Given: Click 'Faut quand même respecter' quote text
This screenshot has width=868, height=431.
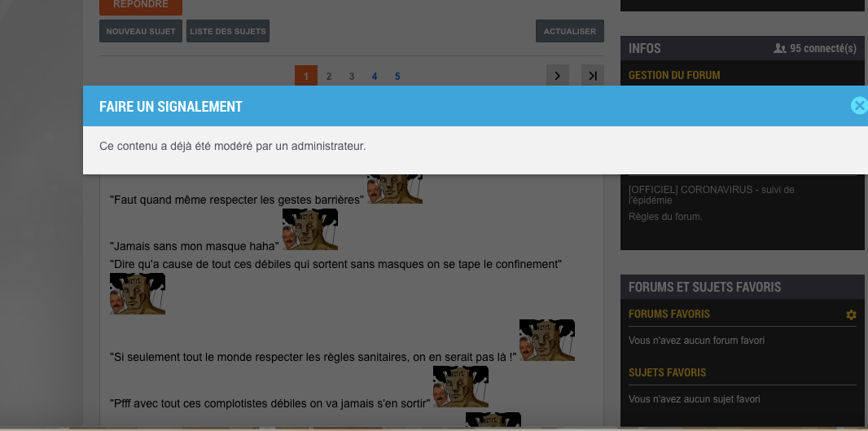Looking at the screenshot, I should click(236, 200).
